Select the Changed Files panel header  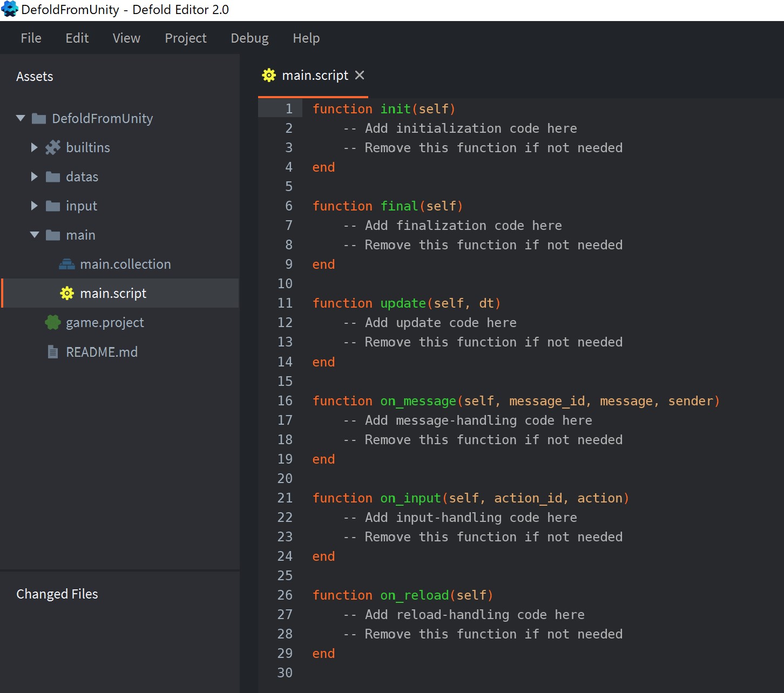tap(57, 594)
